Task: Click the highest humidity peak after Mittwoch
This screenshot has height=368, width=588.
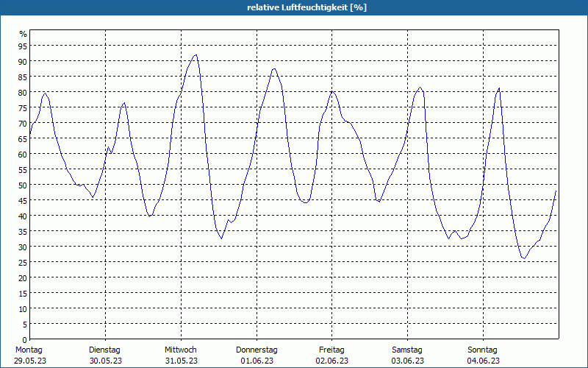Action: 196,55
